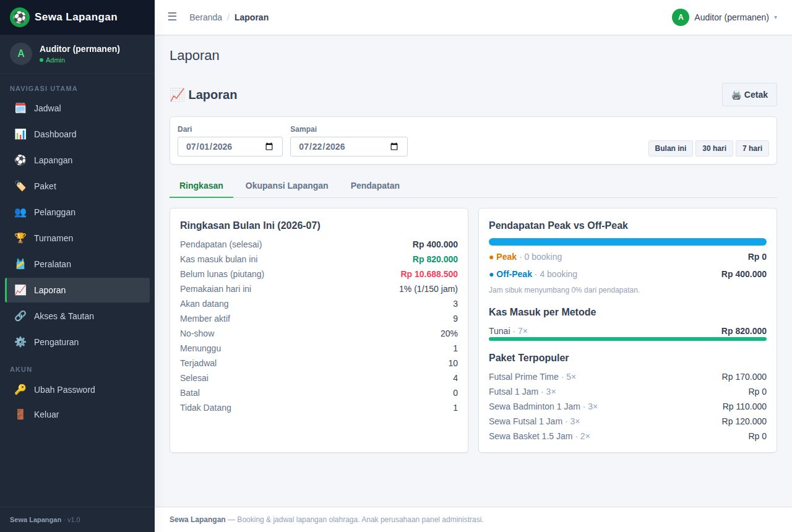Select the Lapangan soccer ball icon
The width and height of the screenshot is (792, 532).
(20, 160)
